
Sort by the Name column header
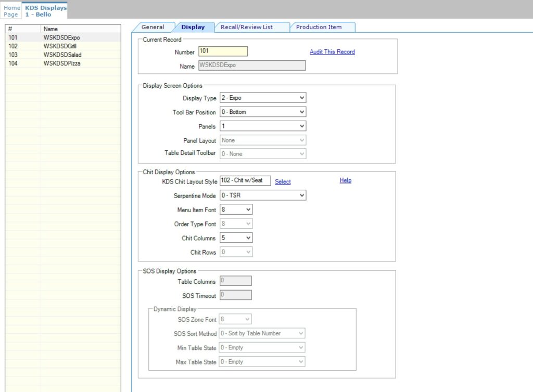[x=81, y=29]
